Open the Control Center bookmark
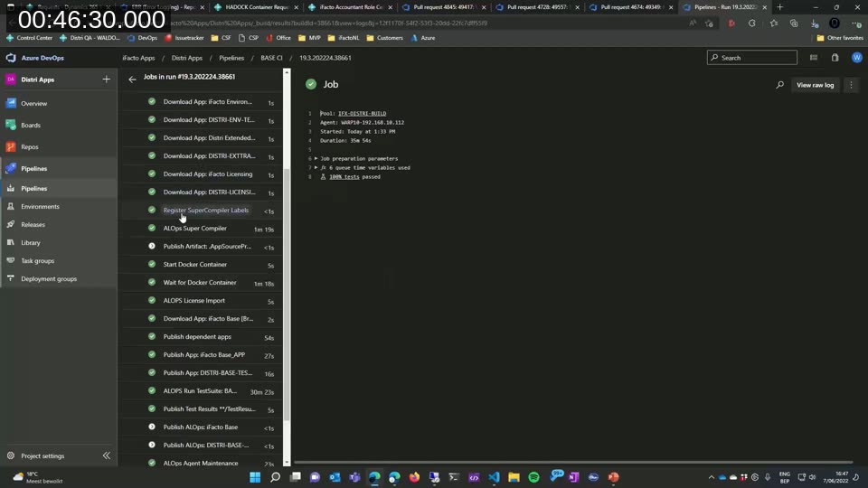 pos(29,38)
